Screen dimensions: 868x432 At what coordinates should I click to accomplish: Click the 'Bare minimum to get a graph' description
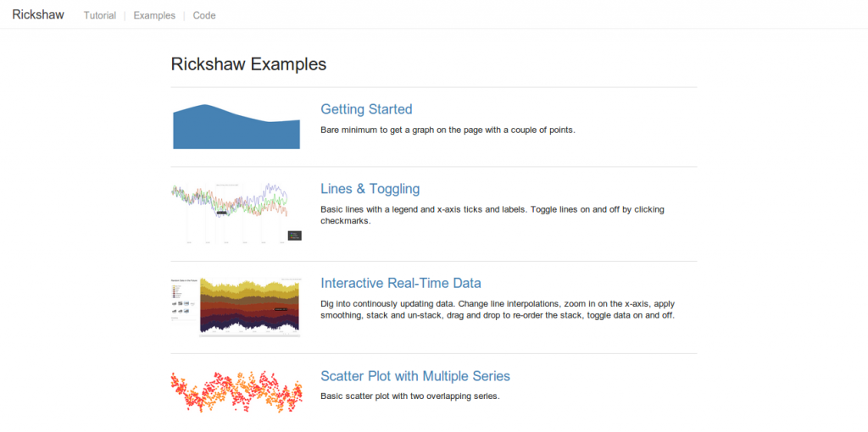(x=448, y=130)
